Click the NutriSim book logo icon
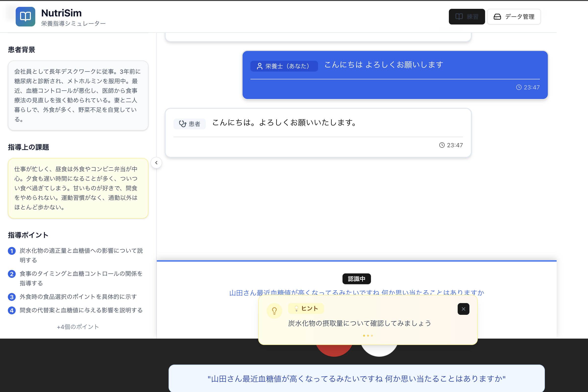Screen dimensions: 588x392 tap(25, 16)
